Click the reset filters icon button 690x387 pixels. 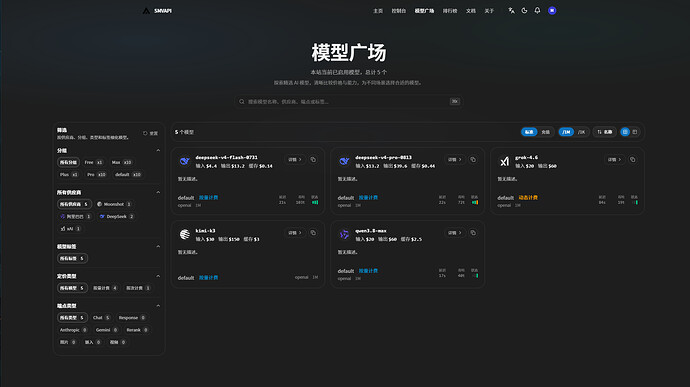point(150,133)
